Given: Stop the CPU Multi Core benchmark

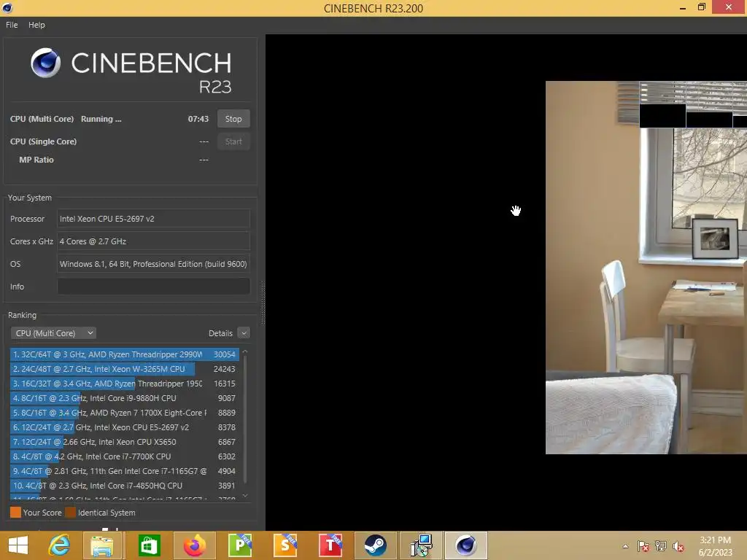Looking at the screenshot, I should pyautogui.click(x=233, y=119).
